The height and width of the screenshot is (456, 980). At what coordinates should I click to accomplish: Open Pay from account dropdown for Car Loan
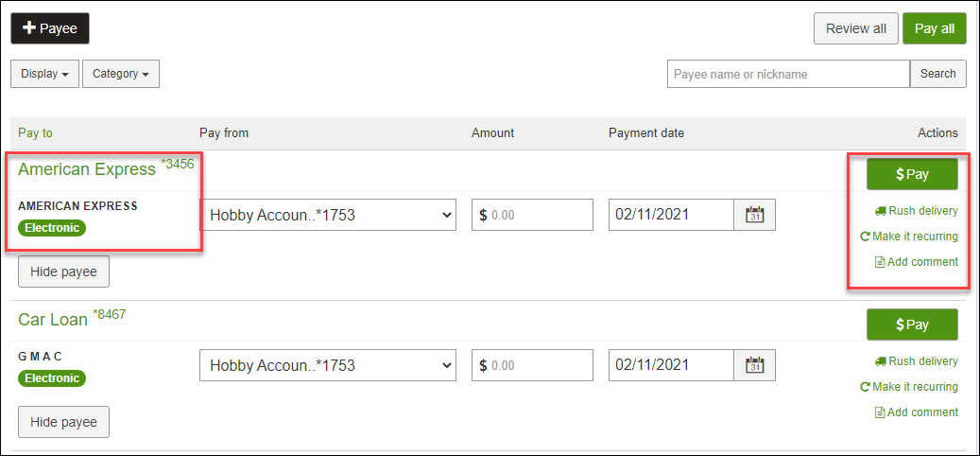point(328,364)
